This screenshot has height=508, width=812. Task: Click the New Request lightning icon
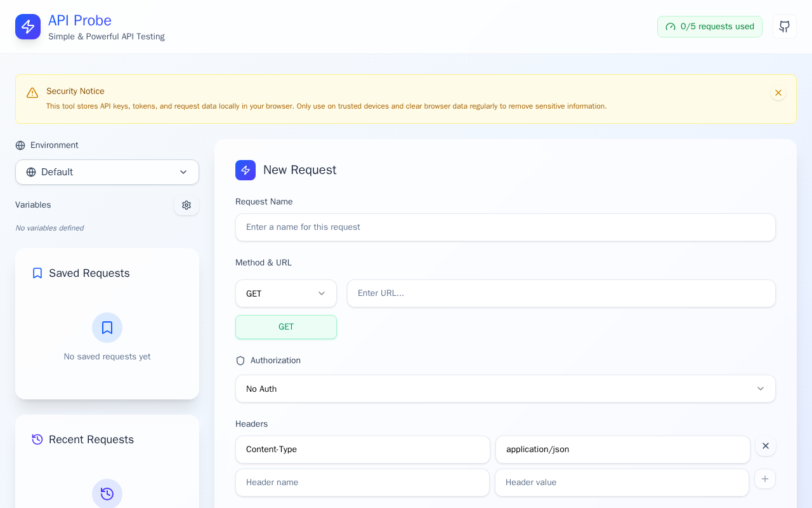pyautogui.click(x=246, y=170)
